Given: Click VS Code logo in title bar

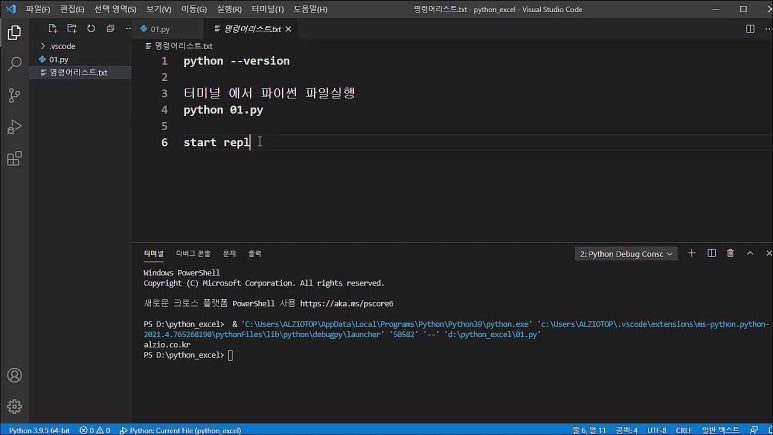Looking at the screenshot, I should pos(11,9).
